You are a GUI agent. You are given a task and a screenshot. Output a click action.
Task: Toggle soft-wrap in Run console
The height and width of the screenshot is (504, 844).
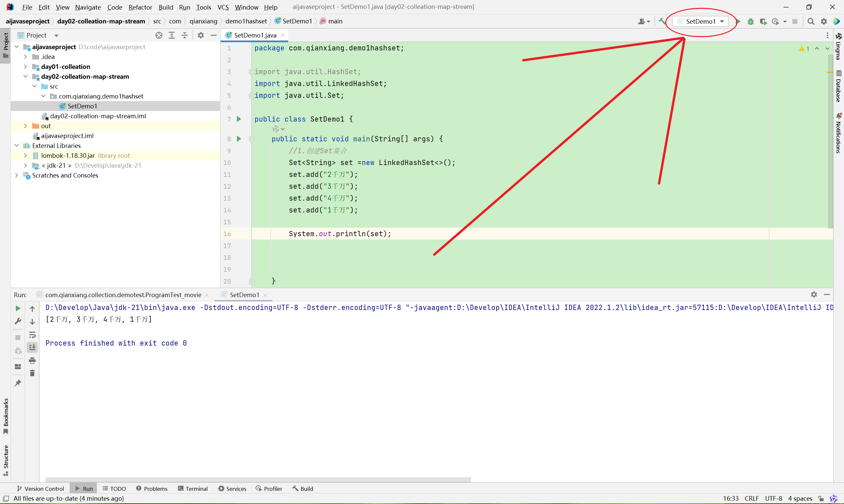[x=32, y=335]
